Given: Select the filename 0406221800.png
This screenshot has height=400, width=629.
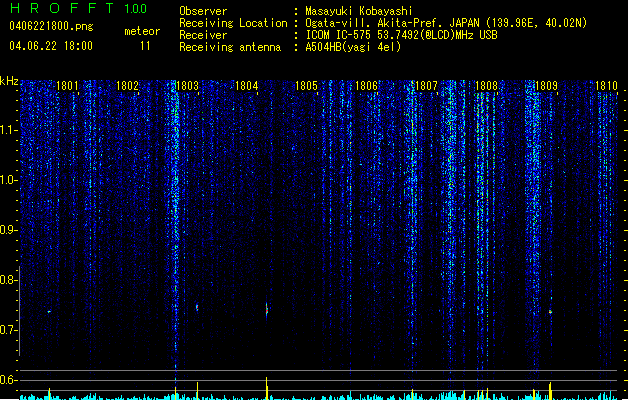Looking at the screenshot, I should 51,26.
